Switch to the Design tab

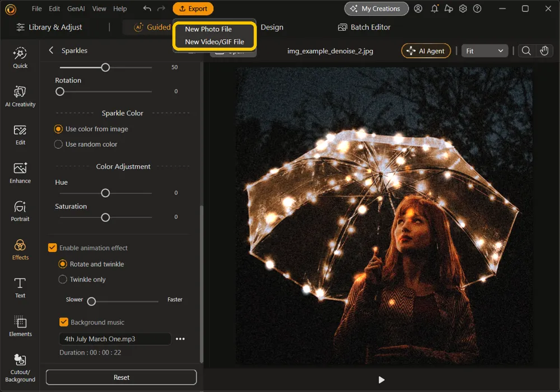click(272, 27)
